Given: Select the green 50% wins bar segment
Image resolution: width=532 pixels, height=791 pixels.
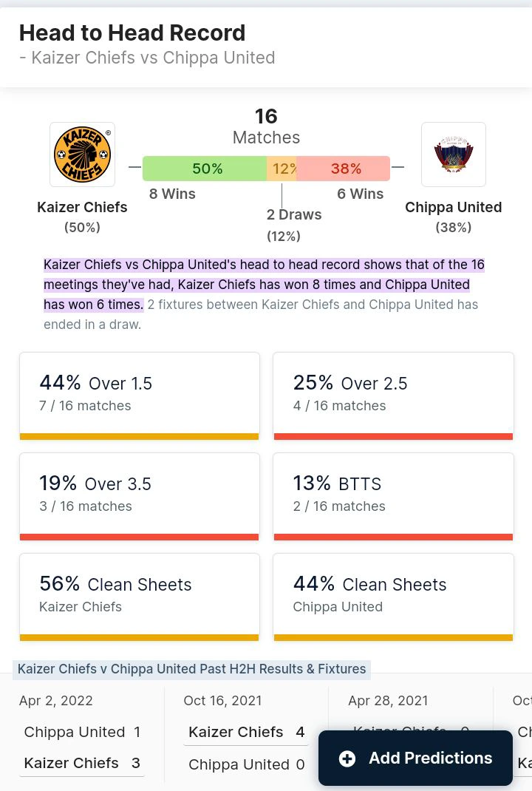Looking at the screenshot, I should (205, 169).
